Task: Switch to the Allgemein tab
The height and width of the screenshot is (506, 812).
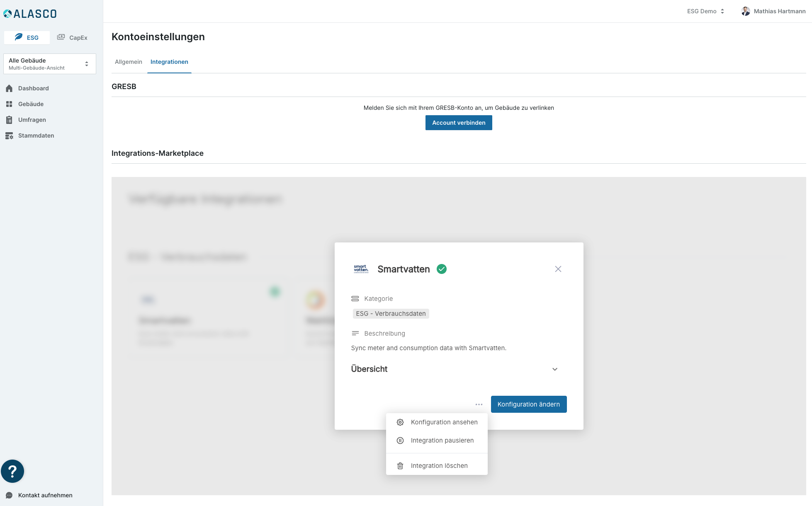Action: click(129, 62)
